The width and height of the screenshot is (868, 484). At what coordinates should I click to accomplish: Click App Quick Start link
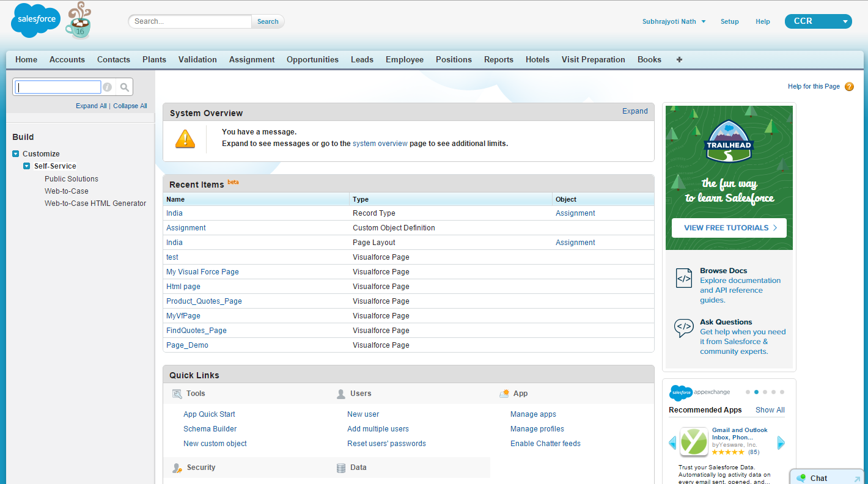[209, 414]
